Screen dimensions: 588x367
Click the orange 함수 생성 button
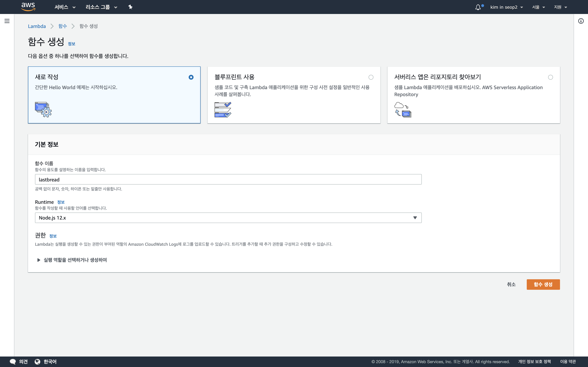[x=543, y=284]
